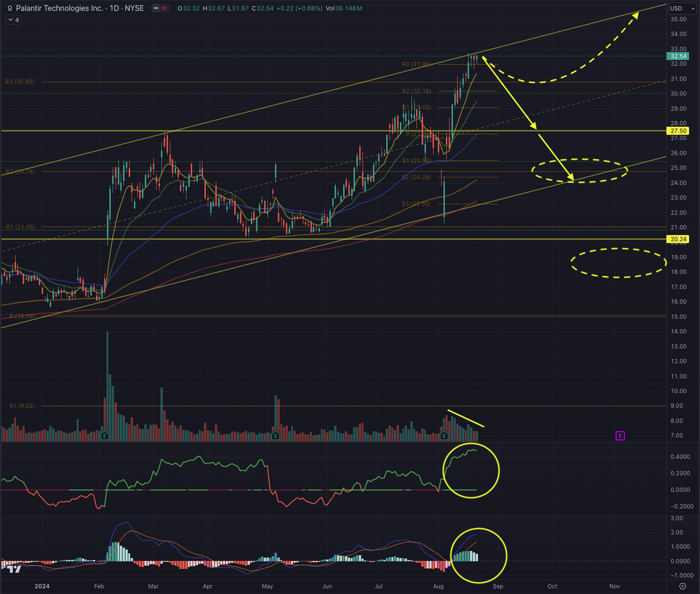Click the 35.00 price axis label
This screenshot has height=594, width=700.
coord(679,19)
